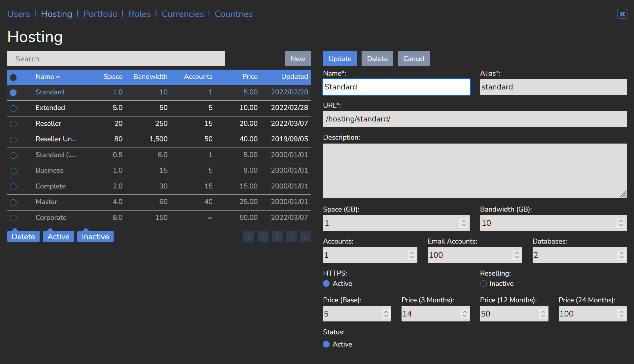Go to previous page arrow
Image resolution: width=634 pixels, height=364 pixels.
click(x=263, y=237)
